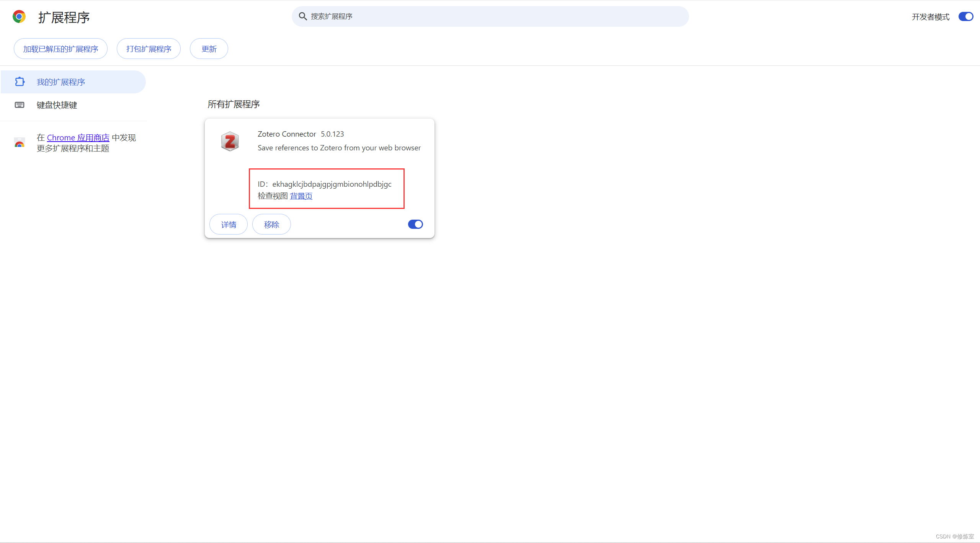Click the Zotero Connector name text
This screenshot has height=543, width=980.
[x=287, y=134]
